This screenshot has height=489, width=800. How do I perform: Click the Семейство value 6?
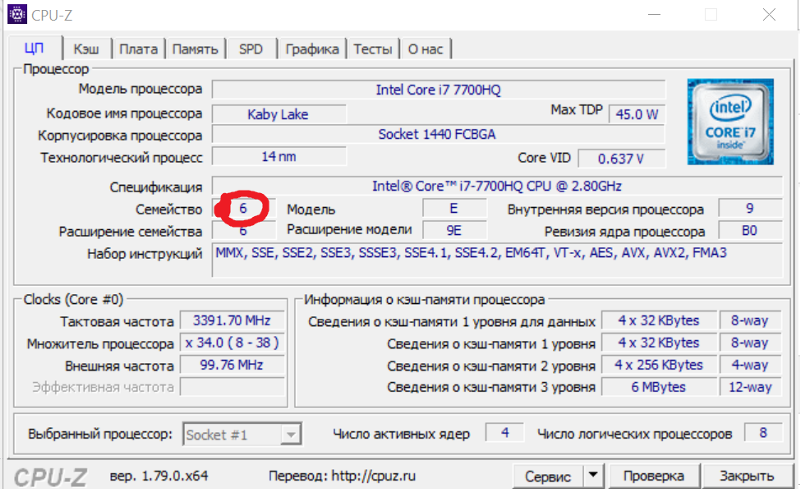[244, 208]
